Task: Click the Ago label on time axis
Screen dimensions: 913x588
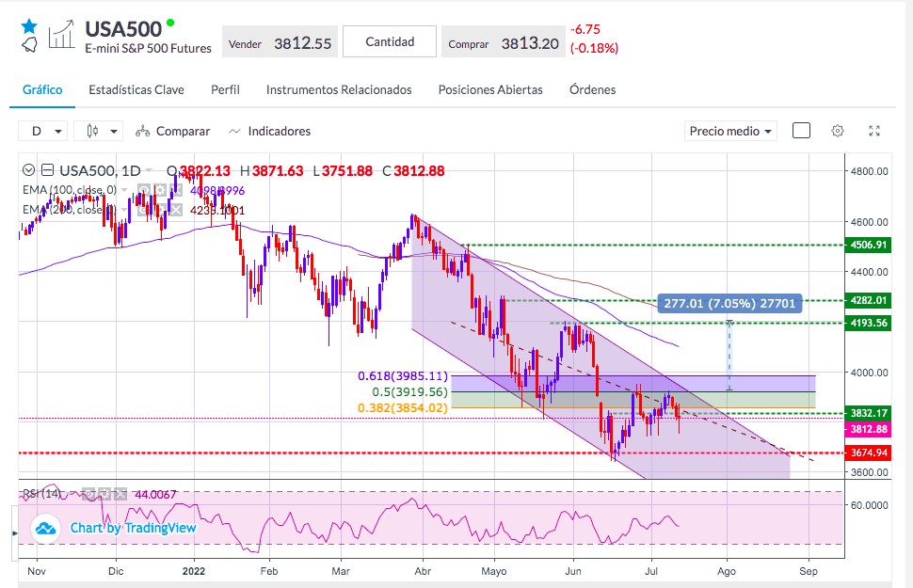Action: [x=726, y=571]
